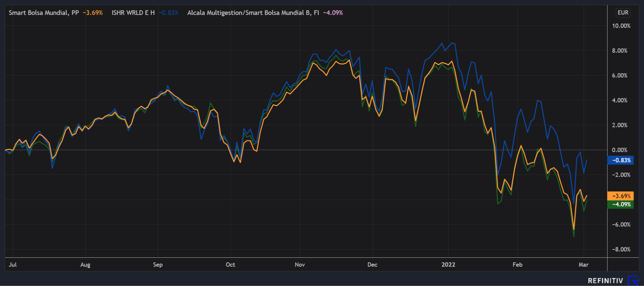The width and height of the screenshot is (644, 286).
Task: Click the -2.00% axis label
Action: [621, 175]
